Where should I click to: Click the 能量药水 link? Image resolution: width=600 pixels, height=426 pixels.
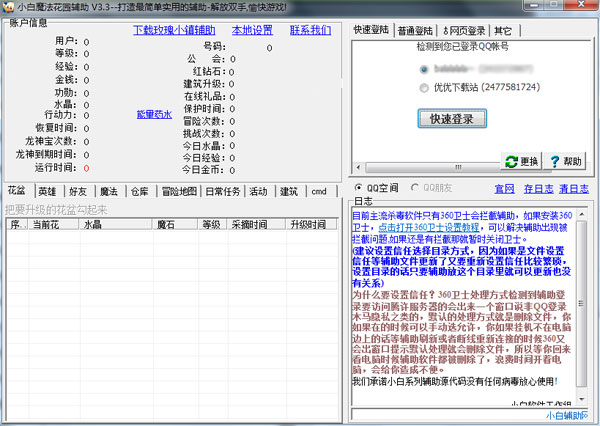tap(155, 114)
